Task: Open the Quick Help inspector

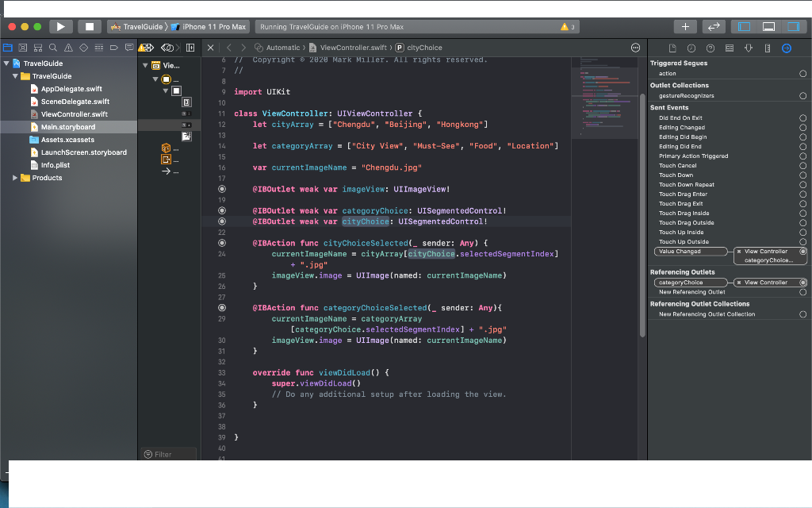Action: tap(711, 48)
